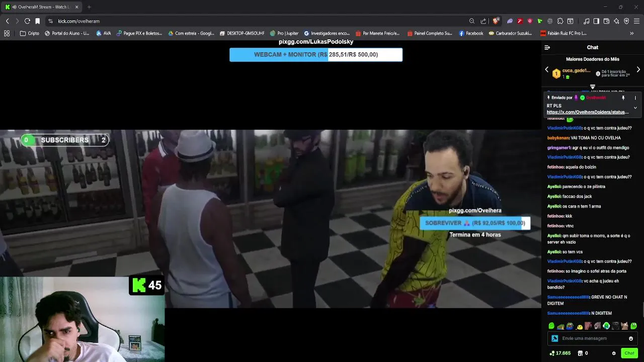Click the emoji picker smiley in the message box
The image size is (644, 362).
coord(631,338)
